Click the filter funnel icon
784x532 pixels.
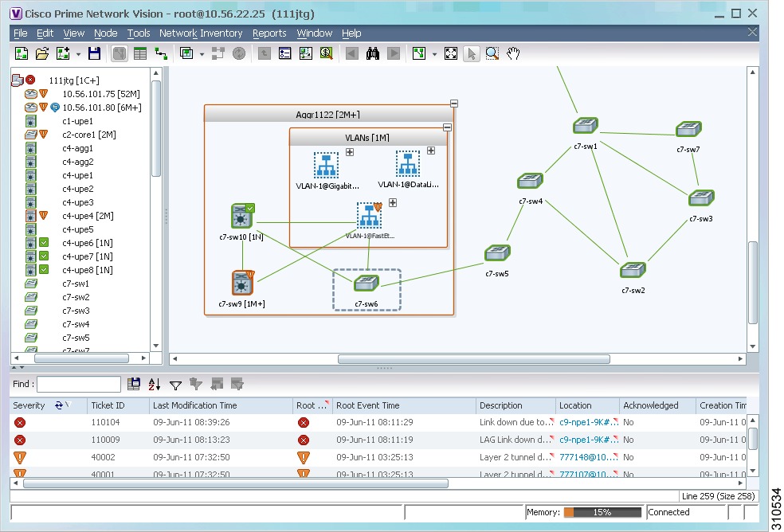coord(175,385)
